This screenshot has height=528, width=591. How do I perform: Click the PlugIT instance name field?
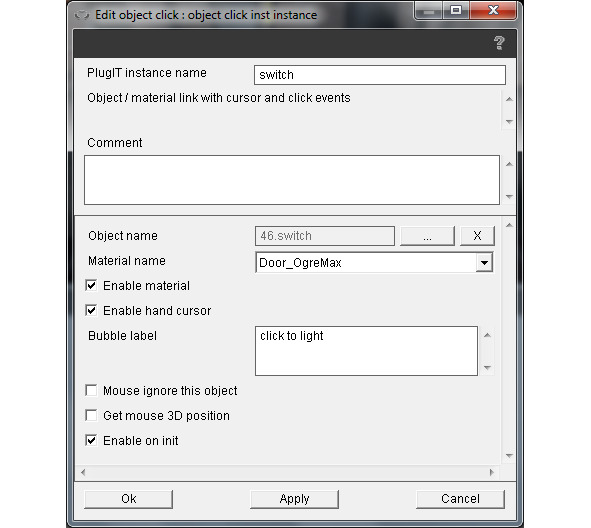tap(380, 75)
